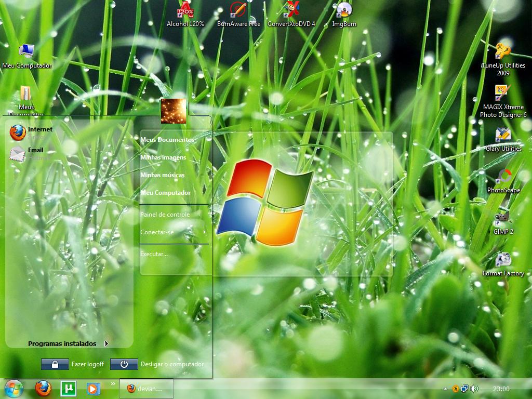The height and width of the screenshot is (399, 532).
Task: Expand Programas instalados in the Start menu
Action: coord(68,344)
